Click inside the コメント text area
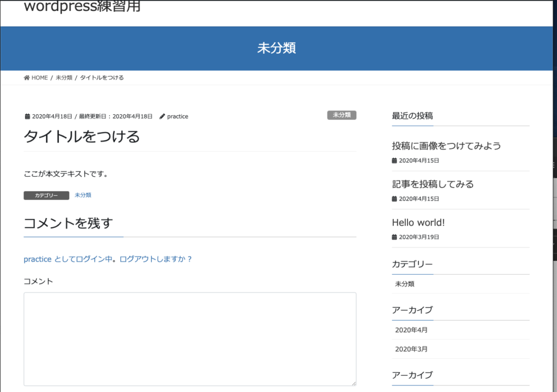The height and width of the screenshot is (392, 557). (x=189, y=339)
